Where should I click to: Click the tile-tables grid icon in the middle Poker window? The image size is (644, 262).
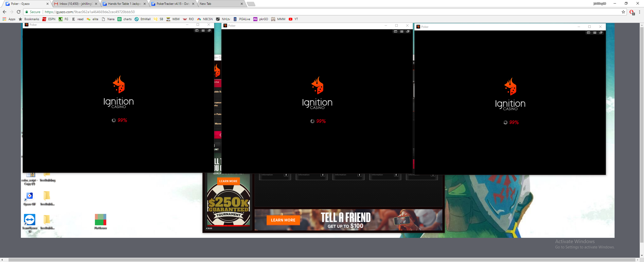pos(402,31)
